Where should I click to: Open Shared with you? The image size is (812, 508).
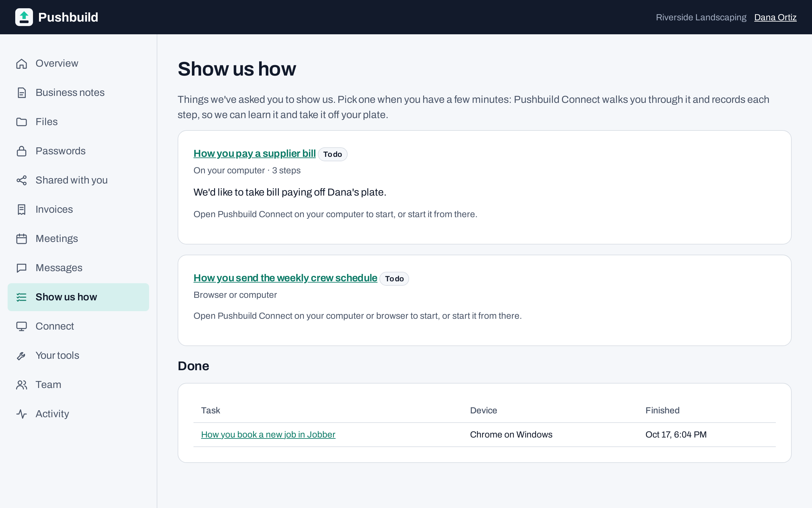pos(78,180)
